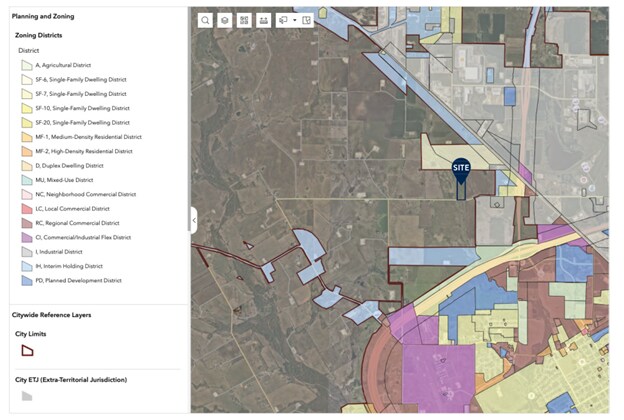The image size is (624, 420).
Task: Collapse the legend side panel
Action: click(193, 220)
